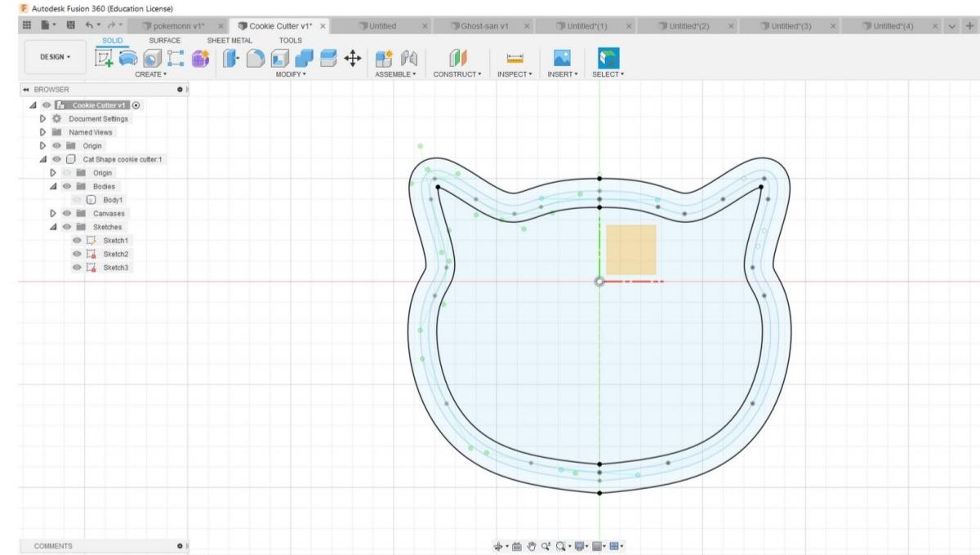
Task: Activate the Select tool icon
Action: (x=608, y=59)
